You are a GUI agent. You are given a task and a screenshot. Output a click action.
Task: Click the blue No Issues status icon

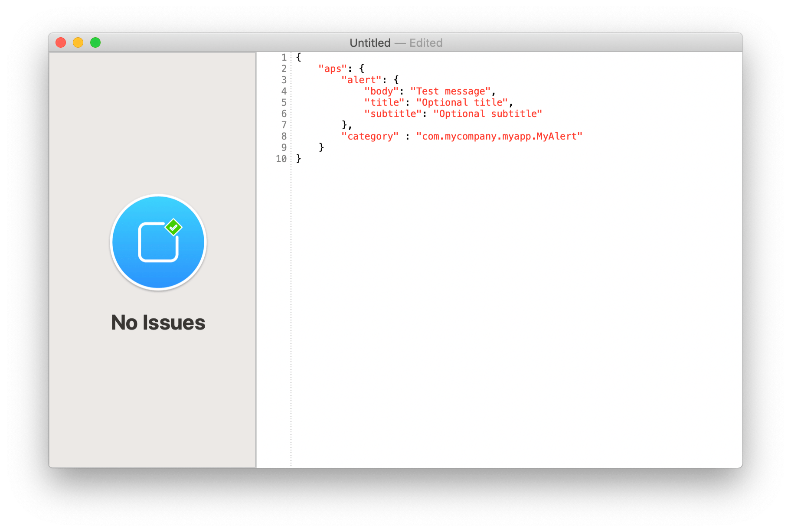[x=158, y=242]
